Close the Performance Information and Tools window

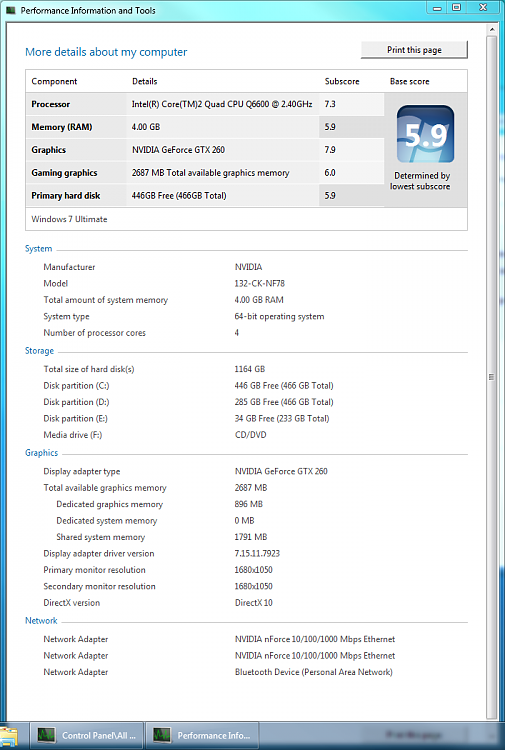[483, 8]
